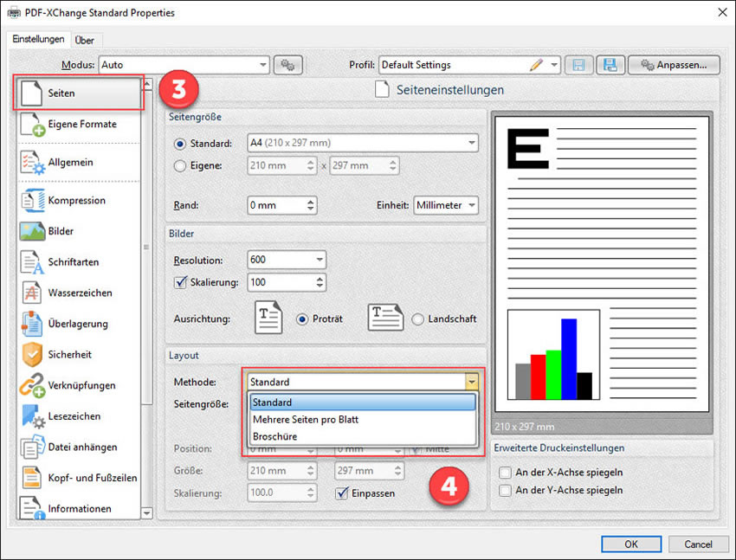
Task: Open the Wasserzeichen settings
Action: [x=79, y=293]
